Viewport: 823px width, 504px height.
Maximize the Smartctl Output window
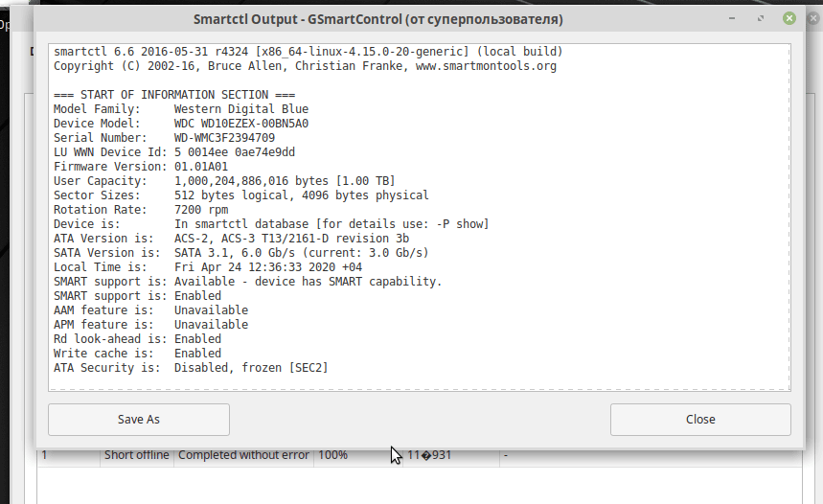coord(761,18)
